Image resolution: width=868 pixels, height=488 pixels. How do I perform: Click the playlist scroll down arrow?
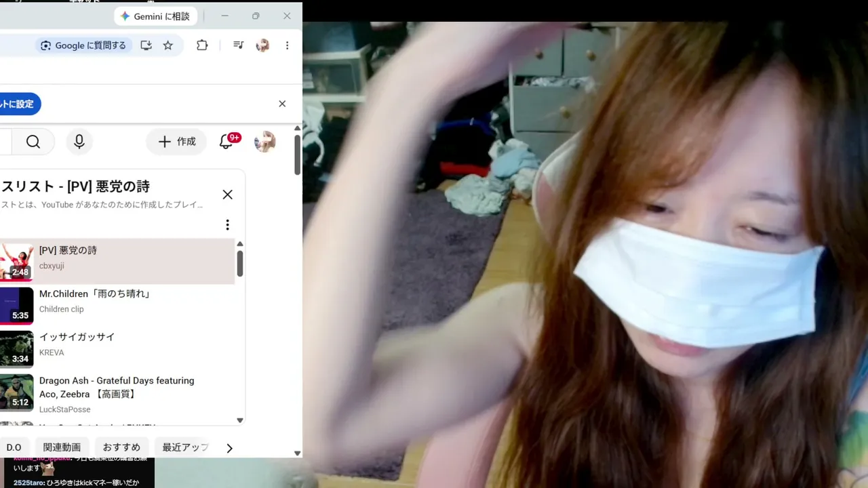(240, 420)
